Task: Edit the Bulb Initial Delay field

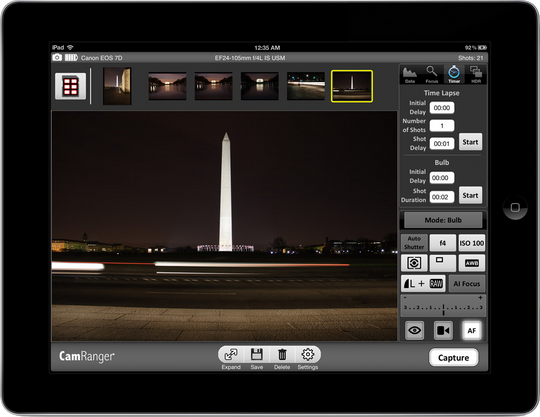Action: click(442, 178)
